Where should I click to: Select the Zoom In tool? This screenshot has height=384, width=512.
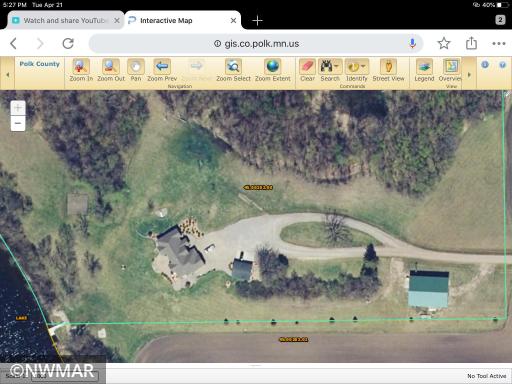[x=81, y=70]
